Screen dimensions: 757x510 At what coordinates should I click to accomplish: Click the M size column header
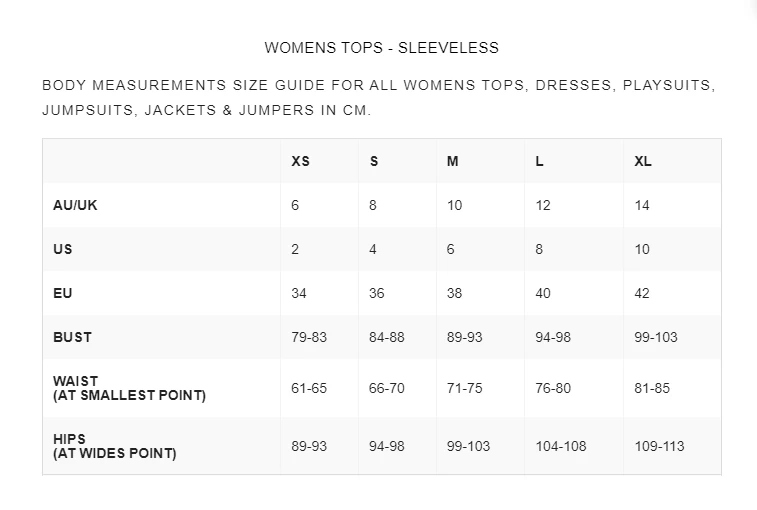pos(453,161)
